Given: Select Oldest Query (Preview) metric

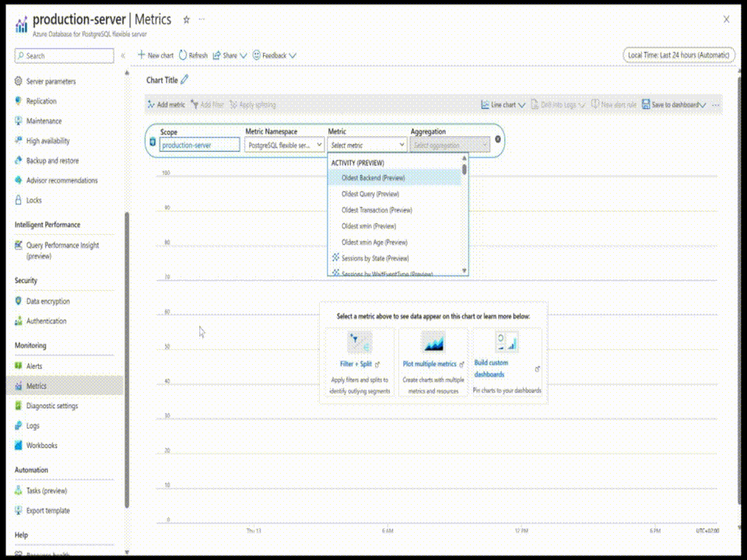Looking at the screenshot, I should pyautogui.click(x=395, y=194).
